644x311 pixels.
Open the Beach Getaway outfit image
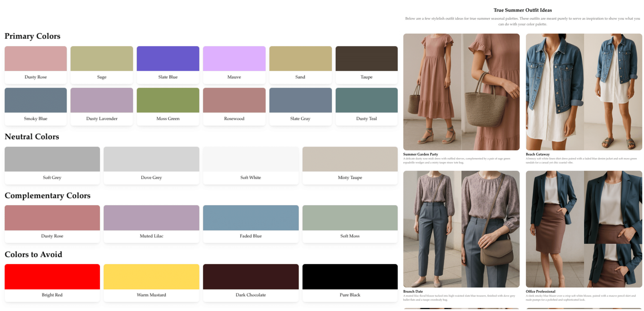point(584,92)
